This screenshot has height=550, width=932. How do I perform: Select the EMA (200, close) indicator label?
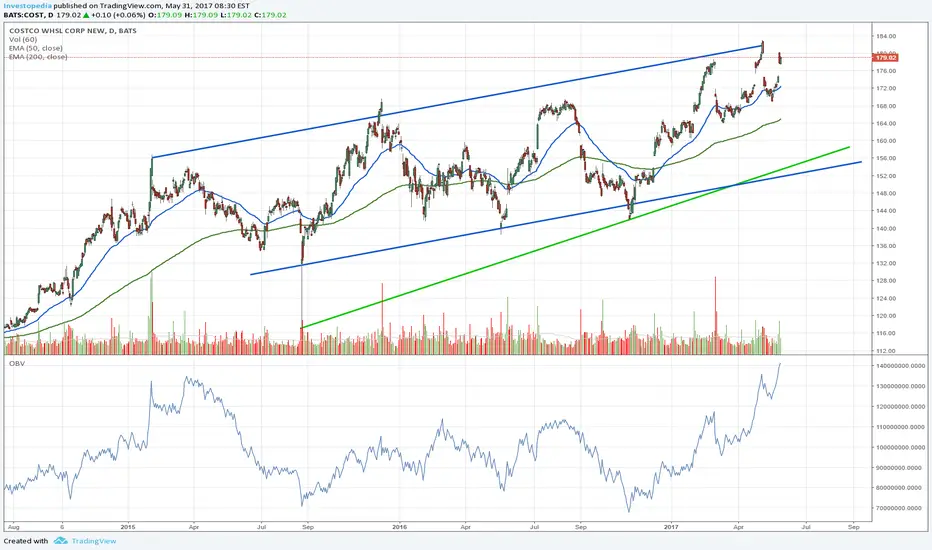pyautogui.click(x=38, y=56)
